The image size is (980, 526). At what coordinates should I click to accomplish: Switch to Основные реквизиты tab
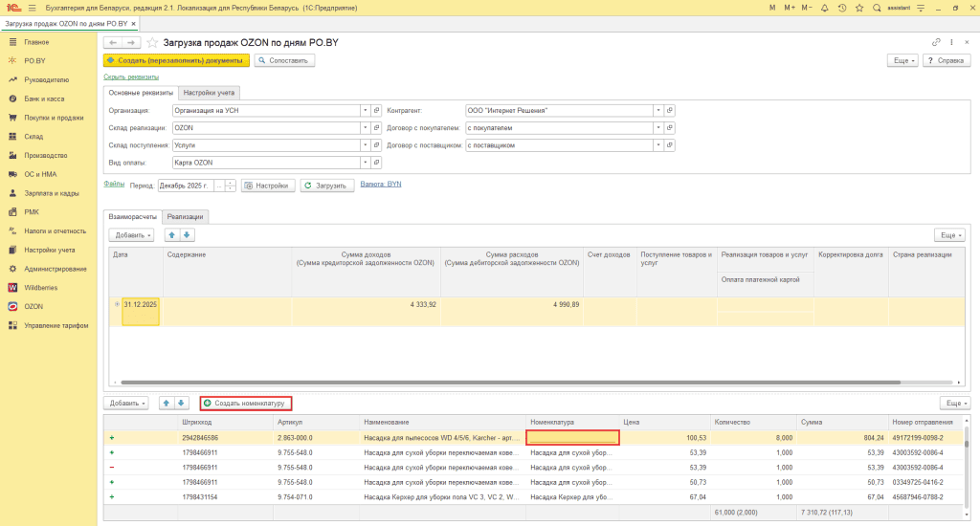tap(141, 93)
